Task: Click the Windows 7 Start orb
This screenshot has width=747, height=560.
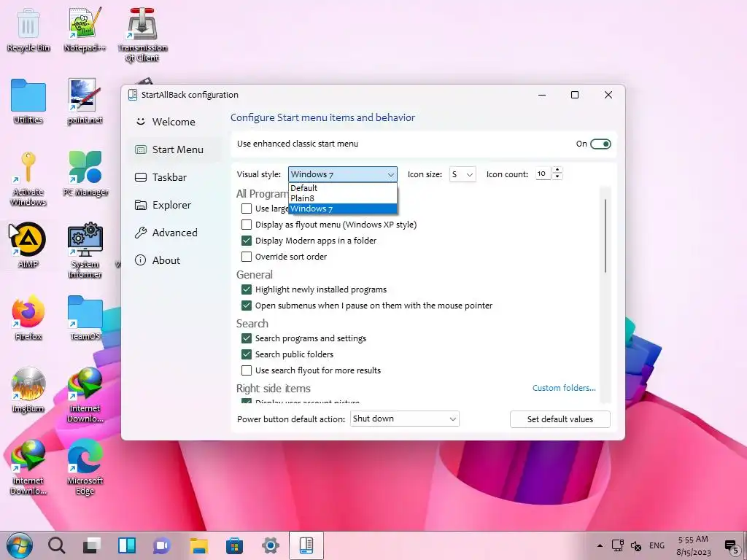Action: 20,545
